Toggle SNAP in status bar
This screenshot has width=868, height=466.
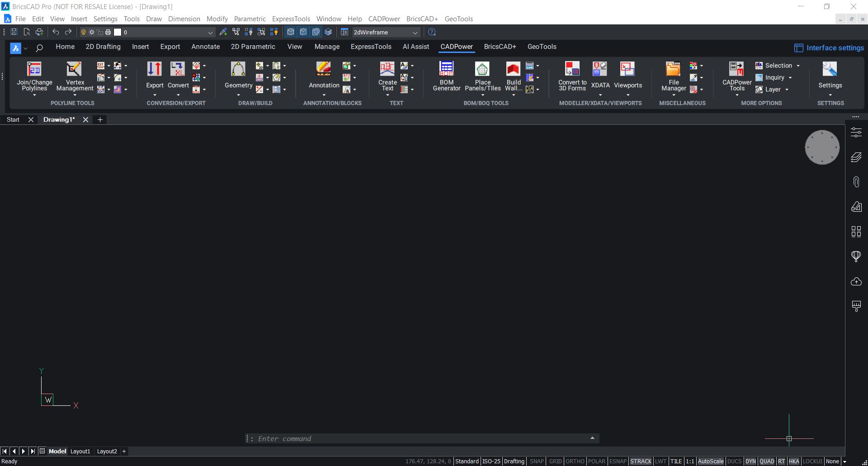coord(537,461)
